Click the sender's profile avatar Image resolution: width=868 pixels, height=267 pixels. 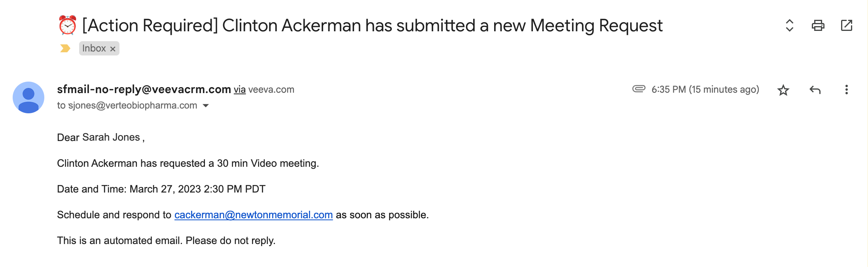tap(28, 97)
